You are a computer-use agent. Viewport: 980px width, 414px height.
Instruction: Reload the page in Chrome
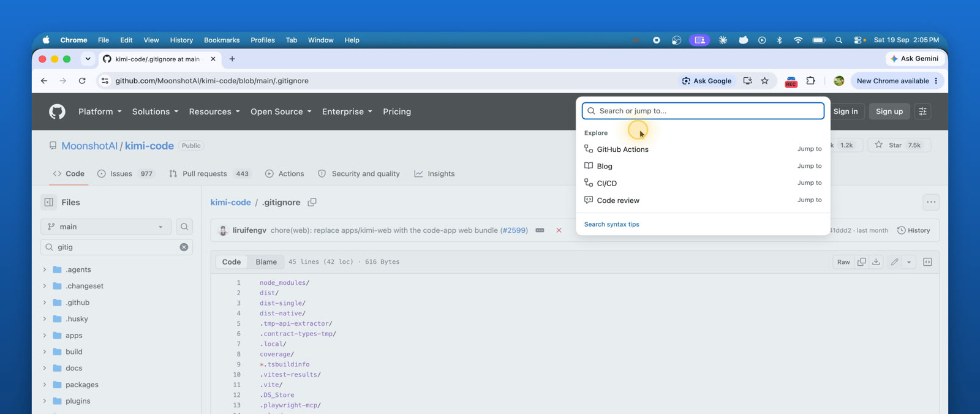coord(82,81)
